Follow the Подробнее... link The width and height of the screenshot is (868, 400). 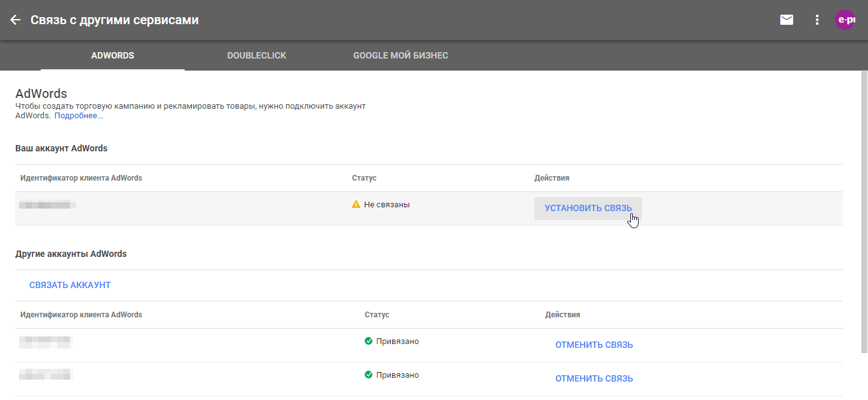pyautogui.click(x=79, y=116)
